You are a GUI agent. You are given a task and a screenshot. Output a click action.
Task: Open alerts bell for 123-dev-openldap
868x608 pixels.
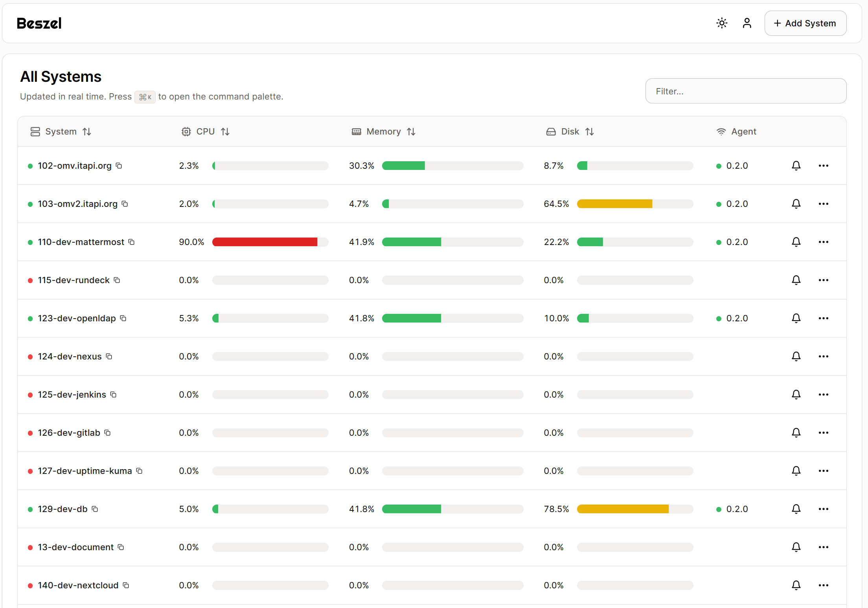[x=796, y=318]
